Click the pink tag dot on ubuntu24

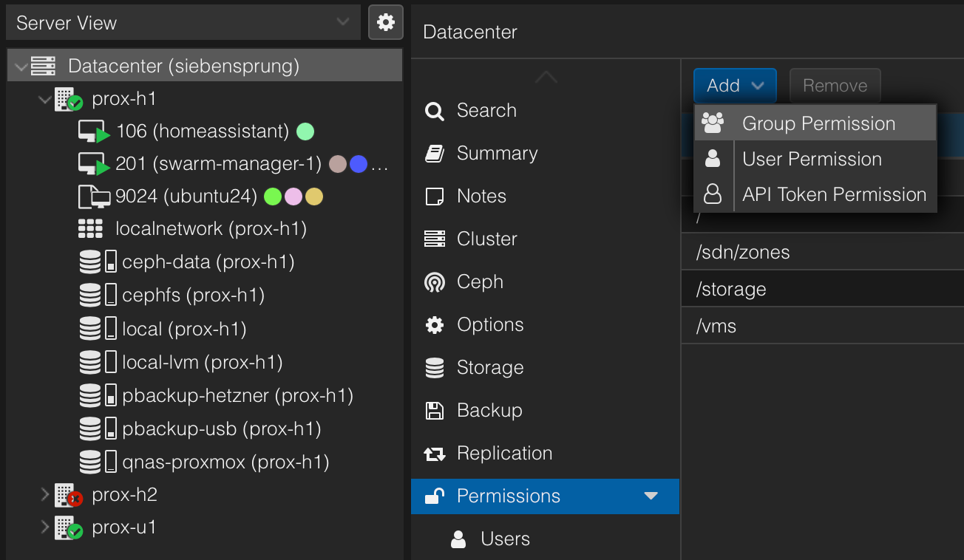[293, 197]
